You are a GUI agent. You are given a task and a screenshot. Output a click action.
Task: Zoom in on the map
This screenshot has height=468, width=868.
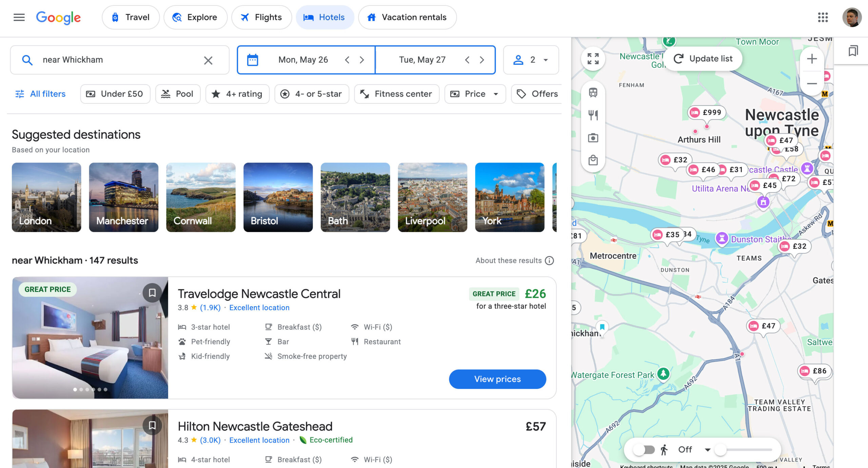[x=812, y=59]
